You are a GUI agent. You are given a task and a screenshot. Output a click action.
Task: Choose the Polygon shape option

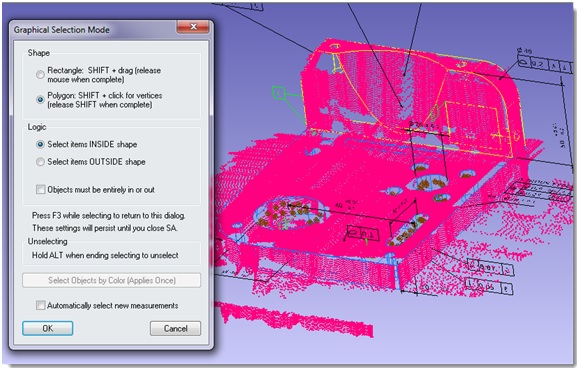(40, 100)
